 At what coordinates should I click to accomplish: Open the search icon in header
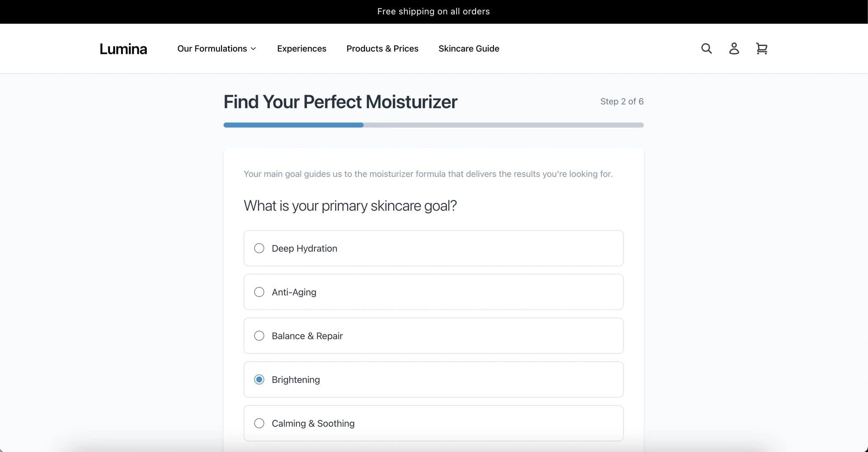click(x=706, y=48)
